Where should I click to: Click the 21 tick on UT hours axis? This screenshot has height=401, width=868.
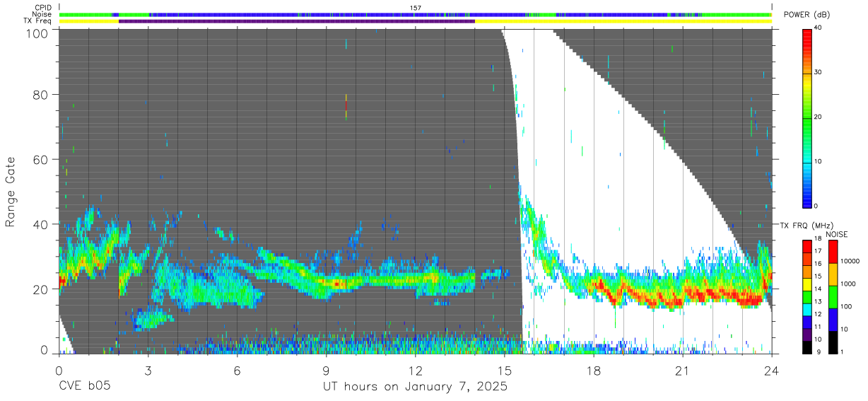(683, 370)
